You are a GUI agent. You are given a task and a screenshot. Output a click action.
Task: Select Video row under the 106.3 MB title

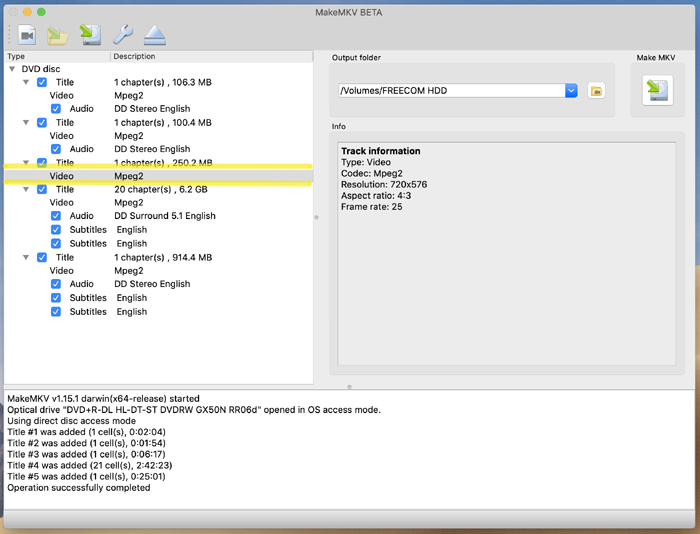click(158, 96)
